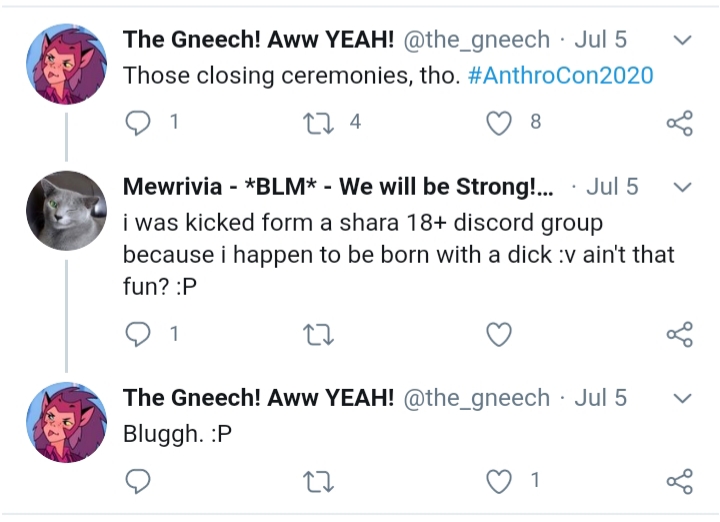
Task: Like the closing ceremonies tweet
Action: [x=499, y=123]
